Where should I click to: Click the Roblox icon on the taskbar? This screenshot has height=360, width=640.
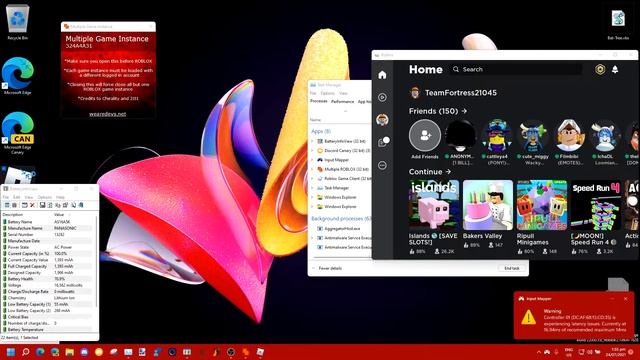pos(260,352)
